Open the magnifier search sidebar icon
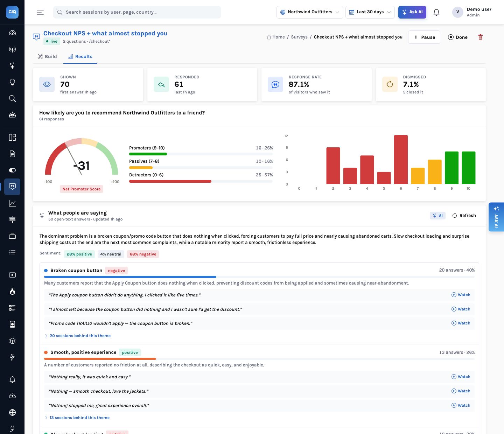This screenshot has height=434, width=504. point(12,99)
